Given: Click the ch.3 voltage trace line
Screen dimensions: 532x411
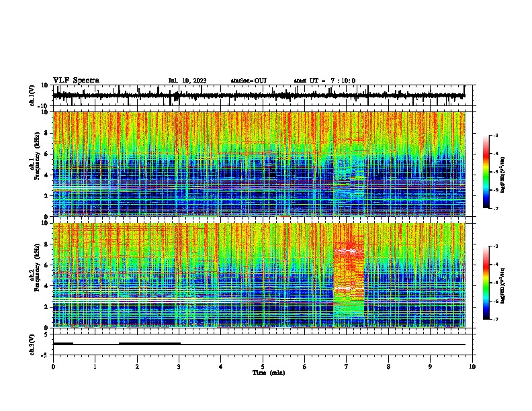Looking at the screenshot, I should (259, 345).
